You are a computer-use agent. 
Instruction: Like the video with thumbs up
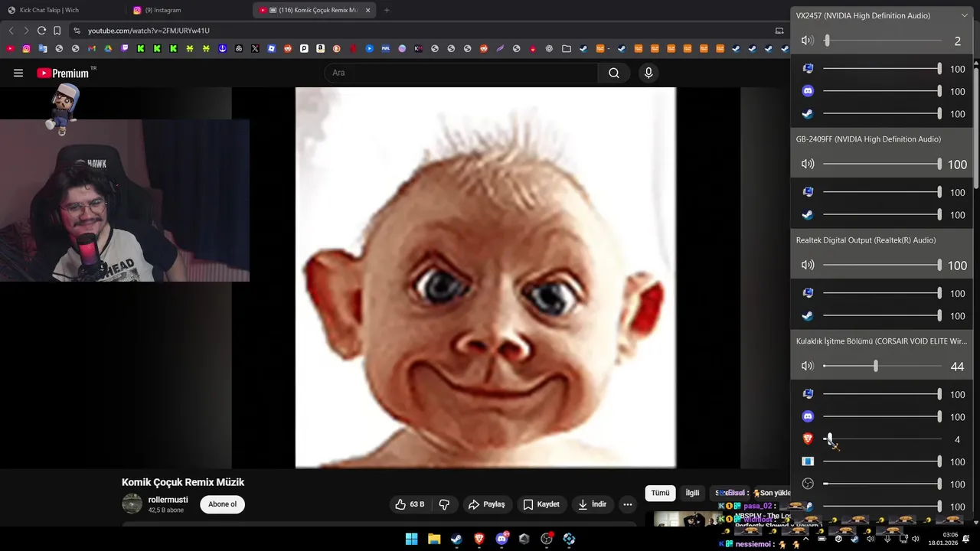tap(410, 504)
